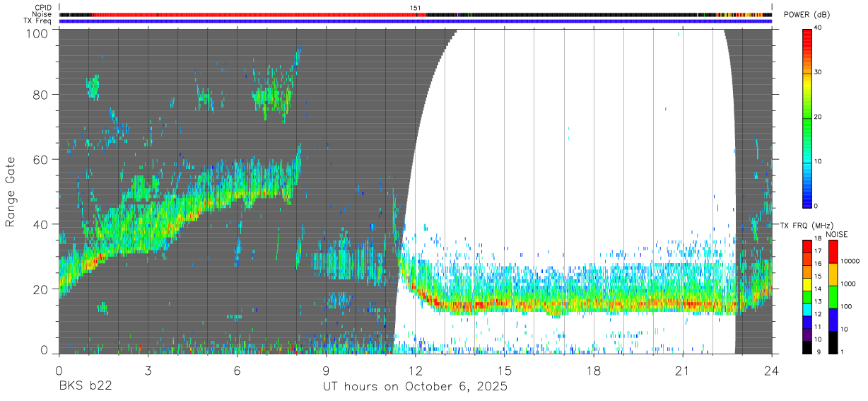Viewport: 868px width, 401px height.
Task: Click the 1000 value on NOISE scale
Action: (x=849, y=284)
